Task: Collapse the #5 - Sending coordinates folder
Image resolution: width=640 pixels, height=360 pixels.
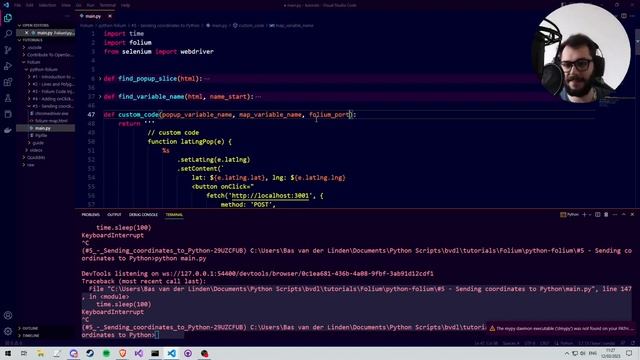Action: [51, 106]
